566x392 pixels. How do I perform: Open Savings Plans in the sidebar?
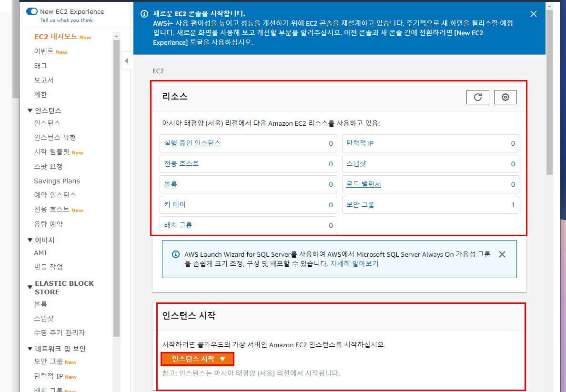point(57,181)
